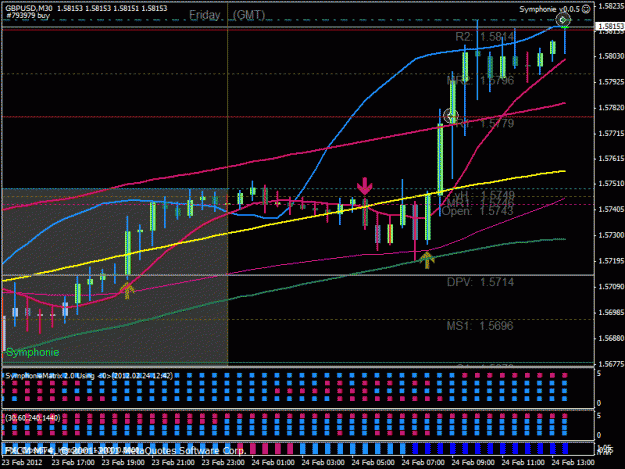
Task: Click the 23 Feb 21:00 time axis label
Action: tap(173, 463)
